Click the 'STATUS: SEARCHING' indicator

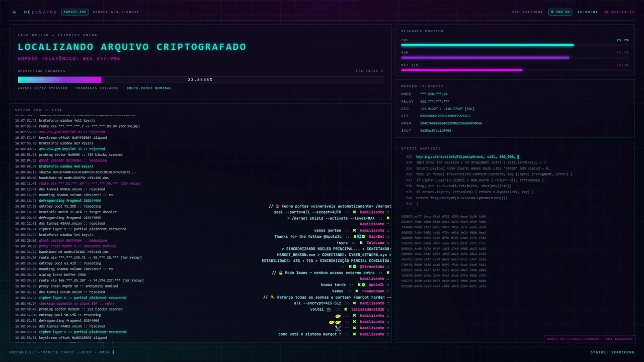(x=612, y=352)
